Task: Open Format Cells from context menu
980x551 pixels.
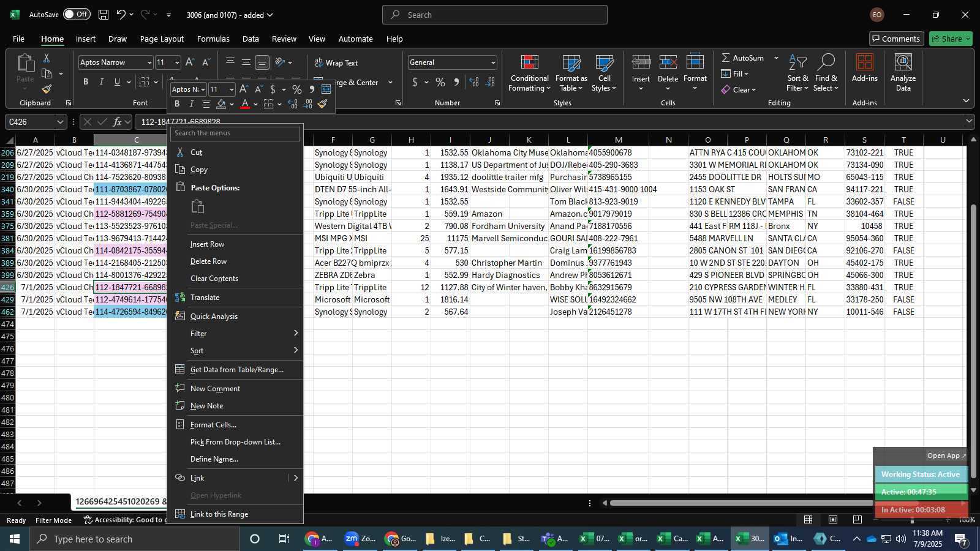Action: 235,425
